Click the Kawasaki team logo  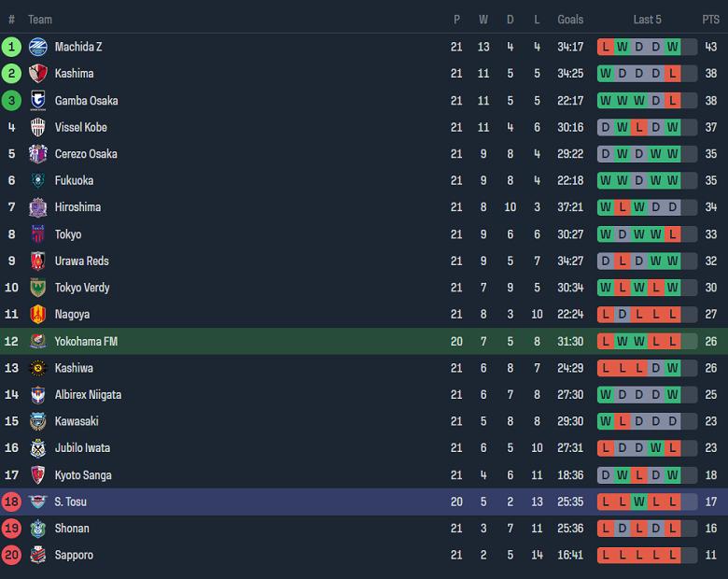(x=37, y=421)
